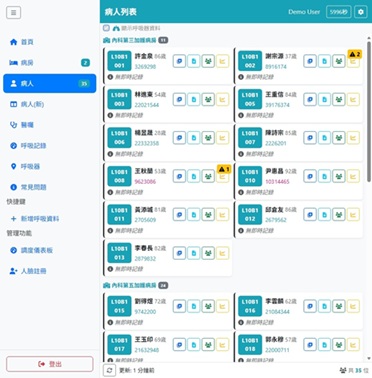Screen dimensions: 372x378
Task: Click the yellow chart icon for bed 017
Action: 223,345
